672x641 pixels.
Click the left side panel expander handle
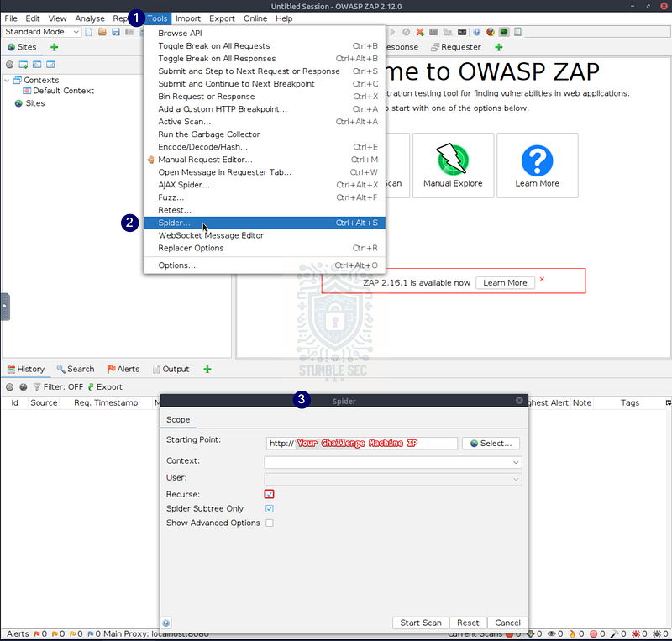[x=5, y=307]
